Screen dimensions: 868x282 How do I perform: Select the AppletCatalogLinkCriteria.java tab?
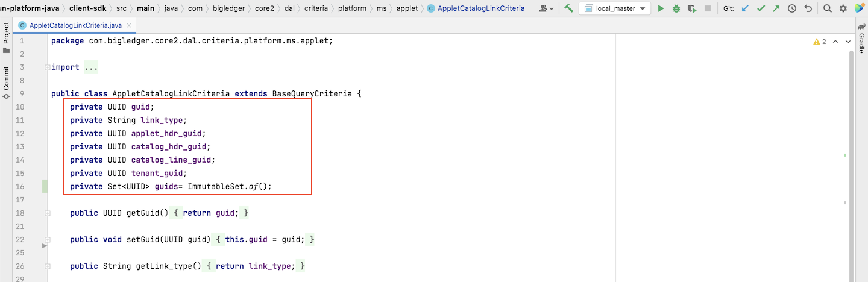75,26
